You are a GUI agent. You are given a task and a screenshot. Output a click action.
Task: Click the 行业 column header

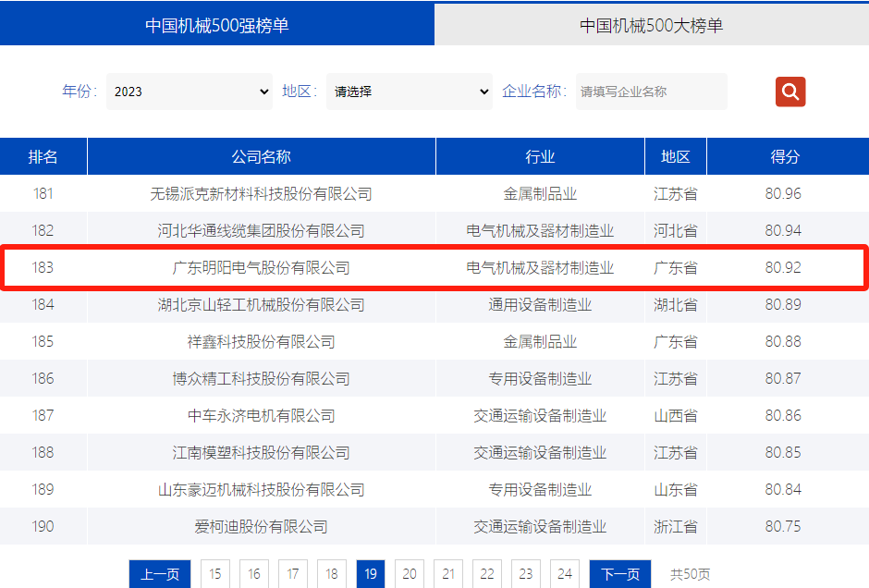click(x=541, y=157)
